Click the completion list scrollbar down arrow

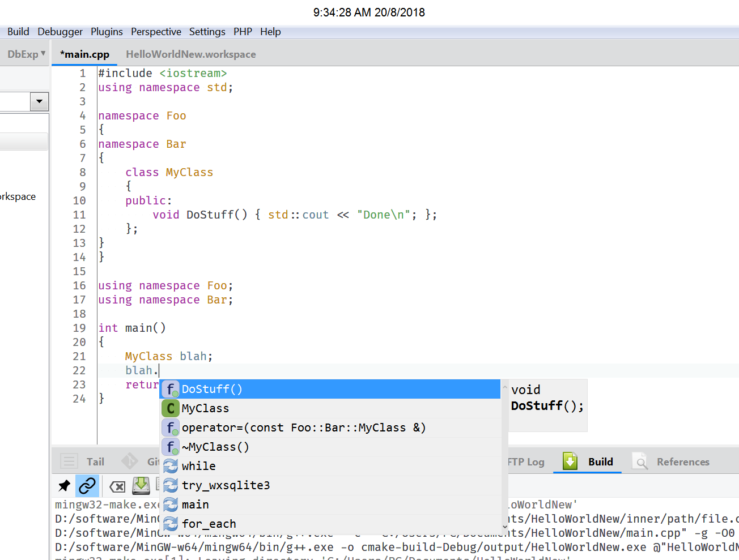(x=504, y=527)
